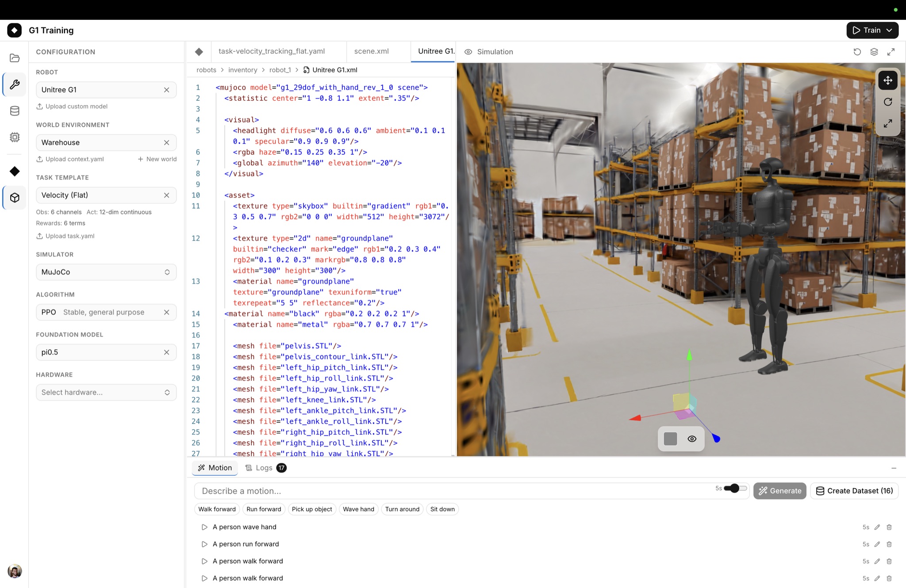Open the Select hardware dropdown

[x=106, y=392]
